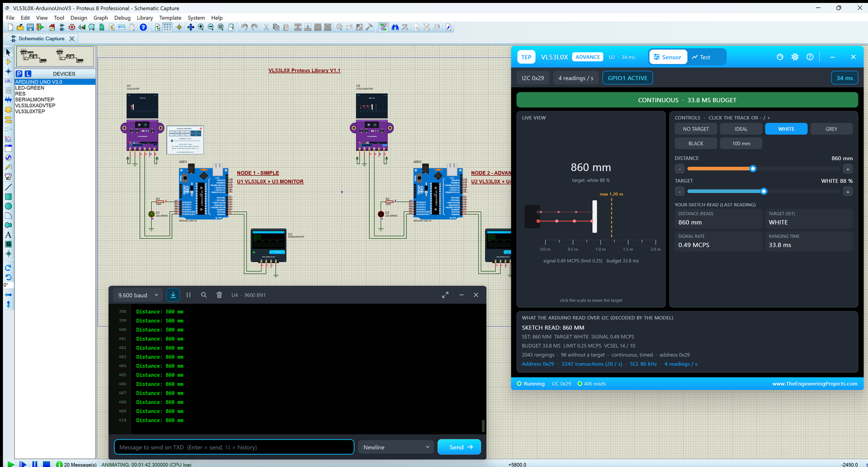
Task: Click the 100 mm distance preset
Action: (x=741, y=144)
